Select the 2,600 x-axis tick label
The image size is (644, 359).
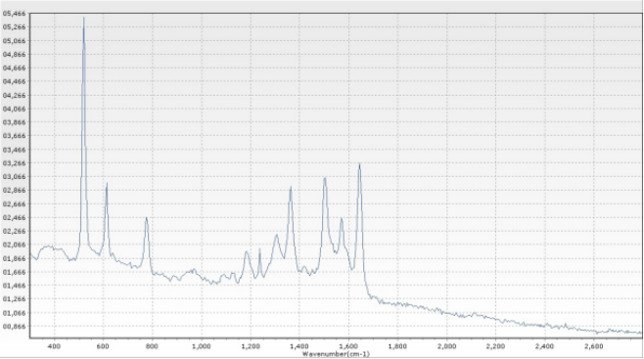pyautogui.click(x=594, y=346)
